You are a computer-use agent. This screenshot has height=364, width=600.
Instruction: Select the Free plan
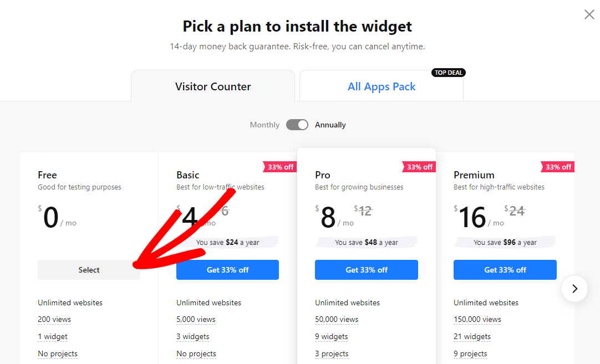(89, 270)
